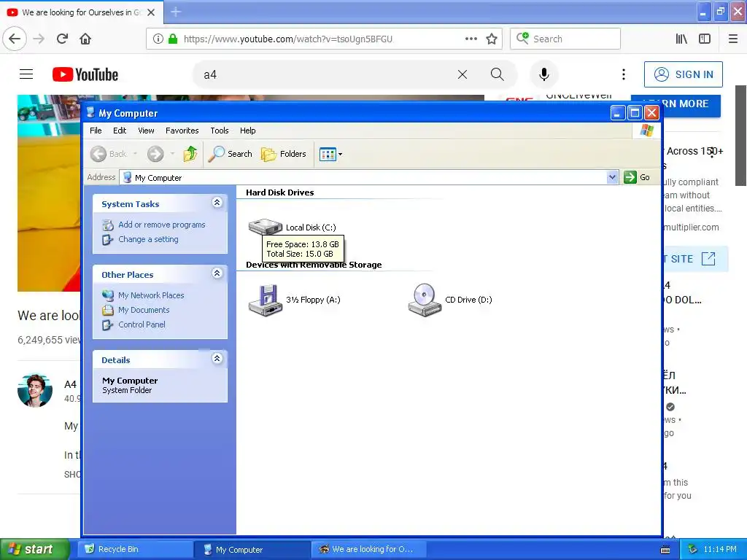Close the YouTube browser tab
The height and width of the screenshot is (560, 747).
151,12
